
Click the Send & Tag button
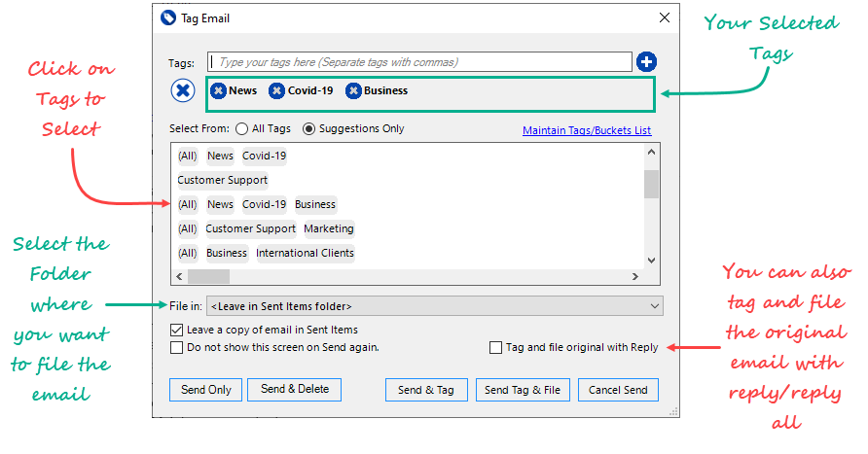[x=426, y=390]
